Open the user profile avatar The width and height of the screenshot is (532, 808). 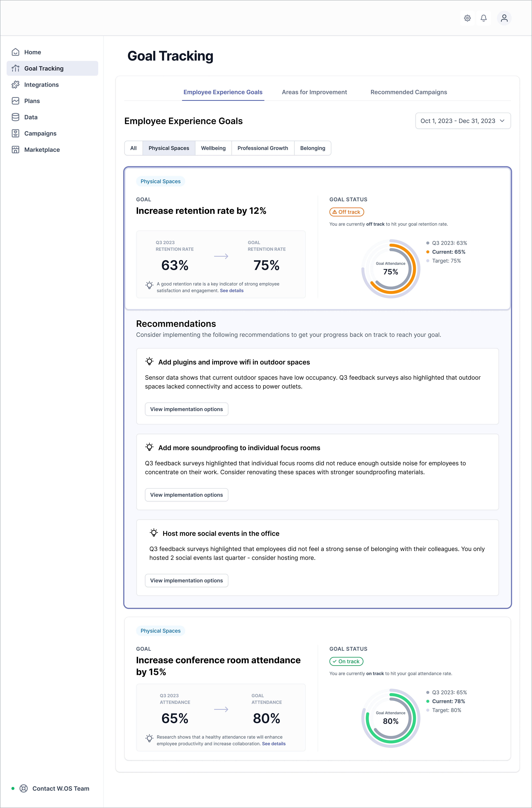[504, 18]
